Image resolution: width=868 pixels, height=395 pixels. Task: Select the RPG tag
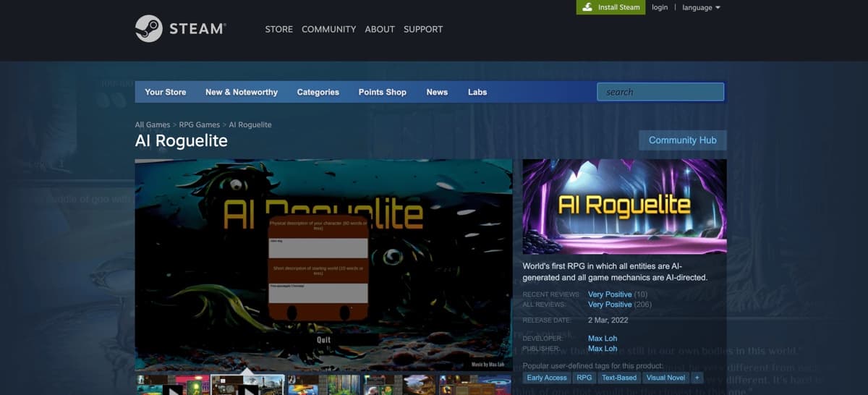coord(584,378)
